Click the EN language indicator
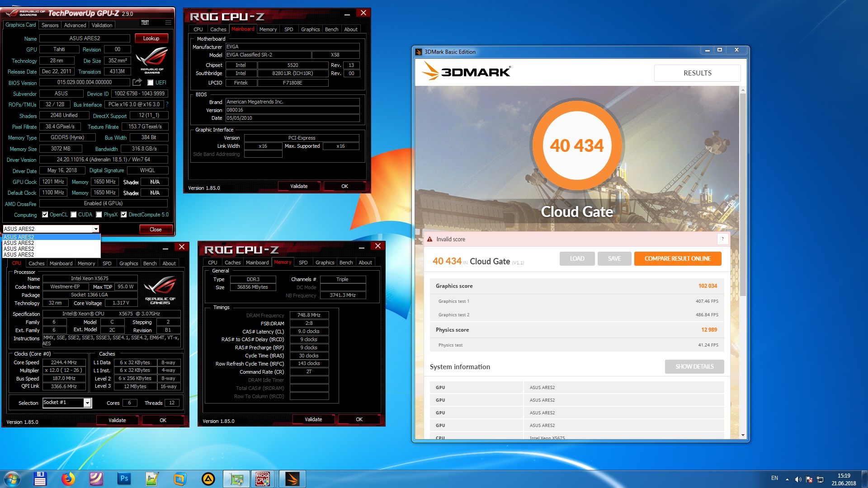 (774, 478)
